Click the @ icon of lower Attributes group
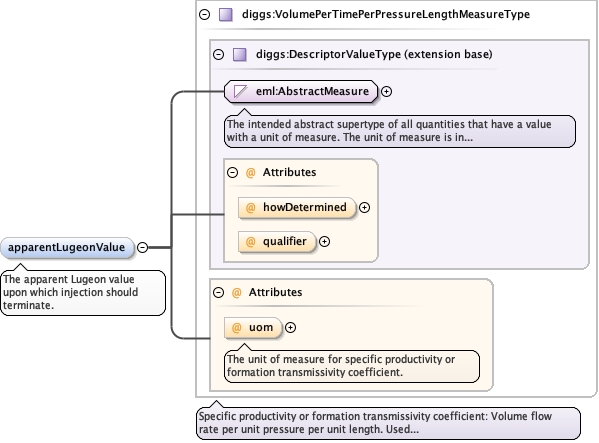The width and height of the screenshot is (599, 443). coord(236,293)
